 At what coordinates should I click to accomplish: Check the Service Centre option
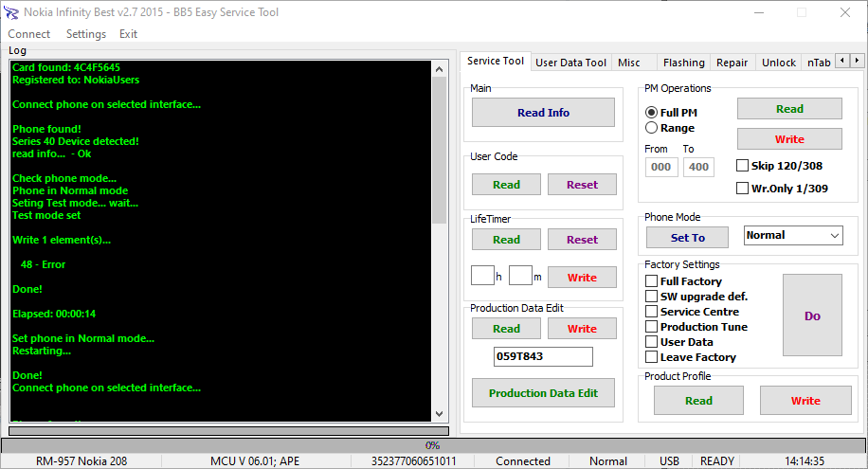point(652,311)
